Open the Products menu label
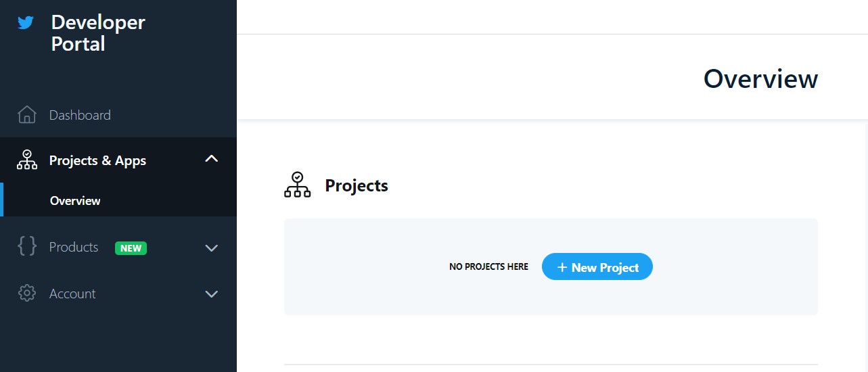This screenshot has width=868, height=372. coord(74,247)
